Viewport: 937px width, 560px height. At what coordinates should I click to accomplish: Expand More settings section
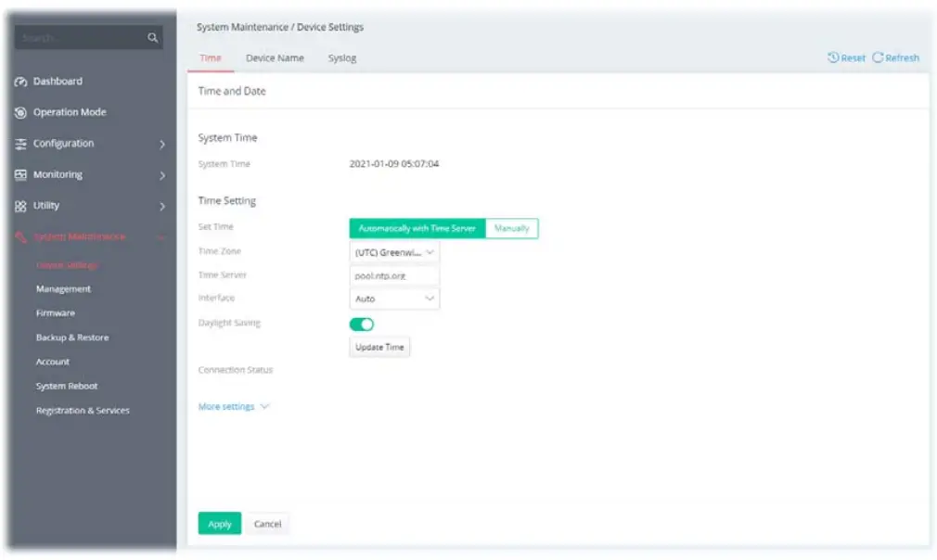tap(234, 407)
